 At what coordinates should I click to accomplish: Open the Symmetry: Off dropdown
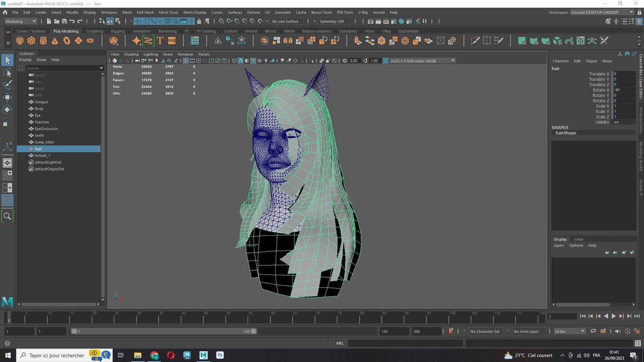336,21
